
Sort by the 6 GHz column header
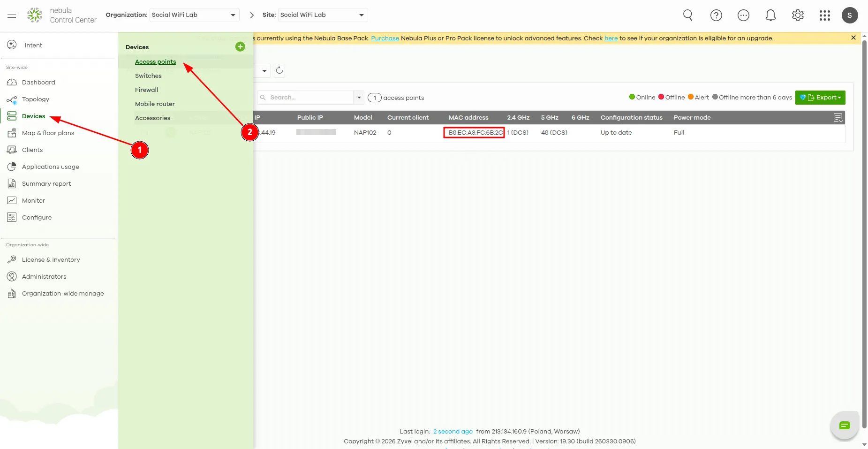(x=581, y=117)
